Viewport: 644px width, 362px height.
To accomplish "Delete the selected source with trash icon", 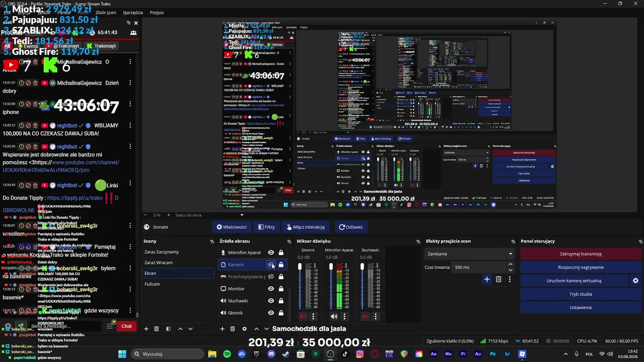I will [232, 329].
